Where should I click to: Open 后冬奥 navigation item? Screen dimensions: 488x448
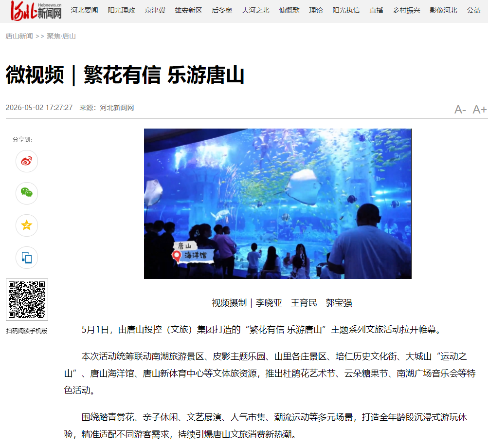pos(222,11)
